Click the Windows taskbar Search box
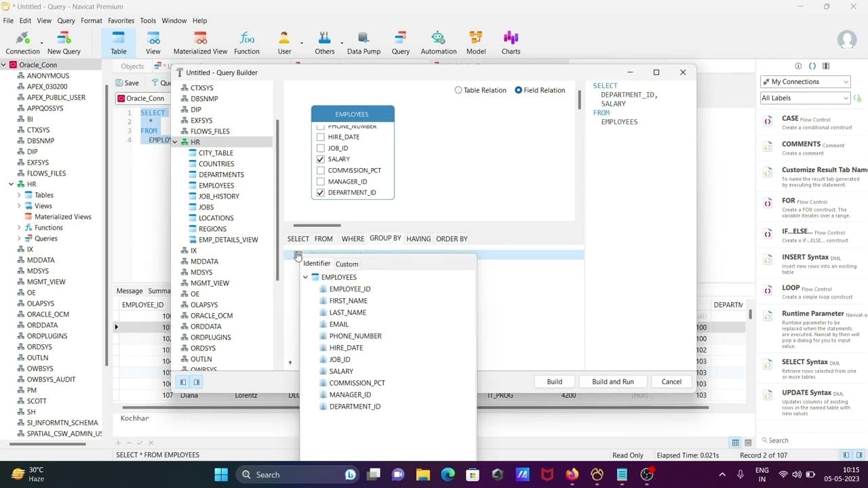Viewport: 868px width, 488px height. click(298, 474)
